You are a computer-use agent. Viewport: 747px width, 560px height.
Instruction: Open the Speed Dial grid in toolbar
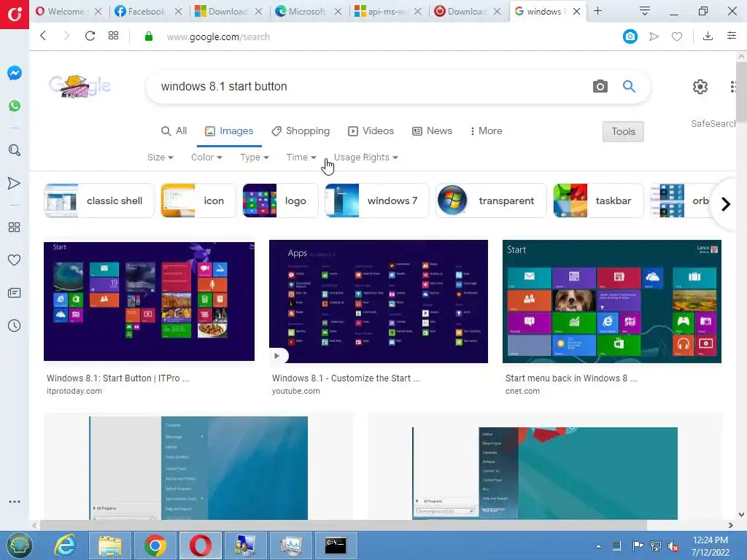coord(113,36)
